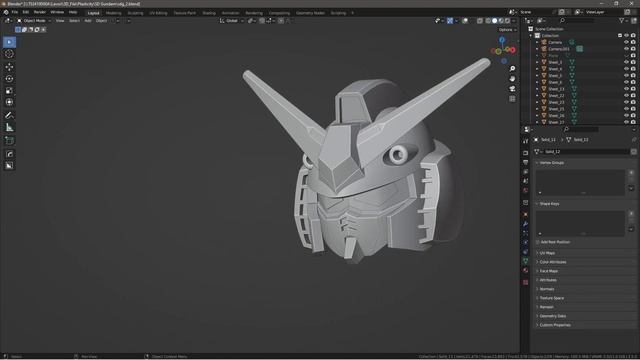The width and height of the screenshot is (640, 360).
Task: Collapse the Vertex Groups panel
Action: 551,162
